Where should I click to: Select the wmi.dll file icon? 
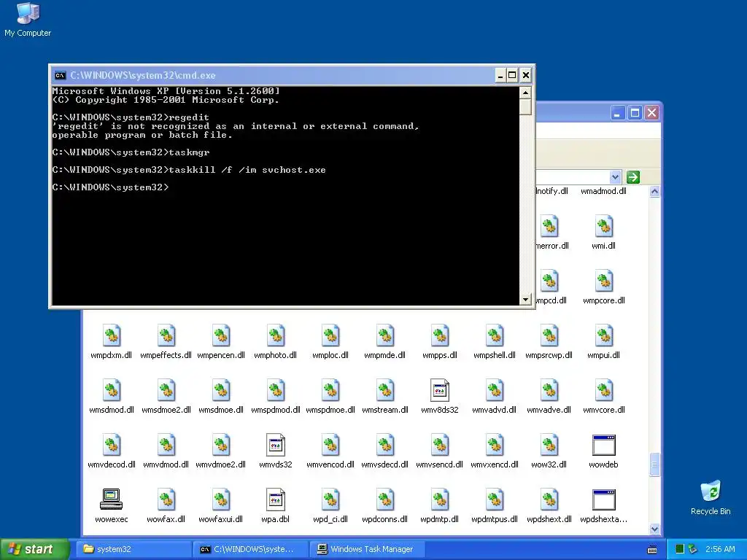[x=603, y=226]
